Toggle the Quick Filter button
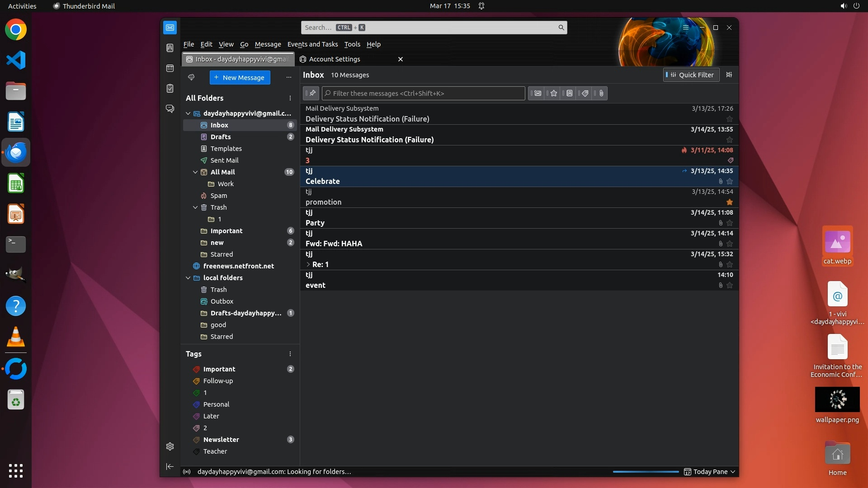The width and height of the screenshot is (868, 488). [691, 75]
